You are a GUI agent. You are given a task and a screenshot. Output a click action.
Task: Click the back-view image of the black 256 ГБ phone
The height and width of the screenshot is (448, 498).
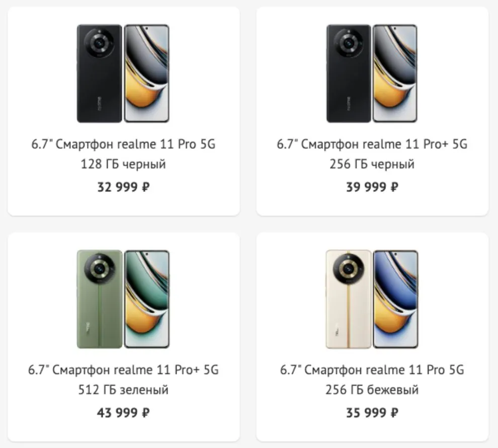(x=349, y=73)
